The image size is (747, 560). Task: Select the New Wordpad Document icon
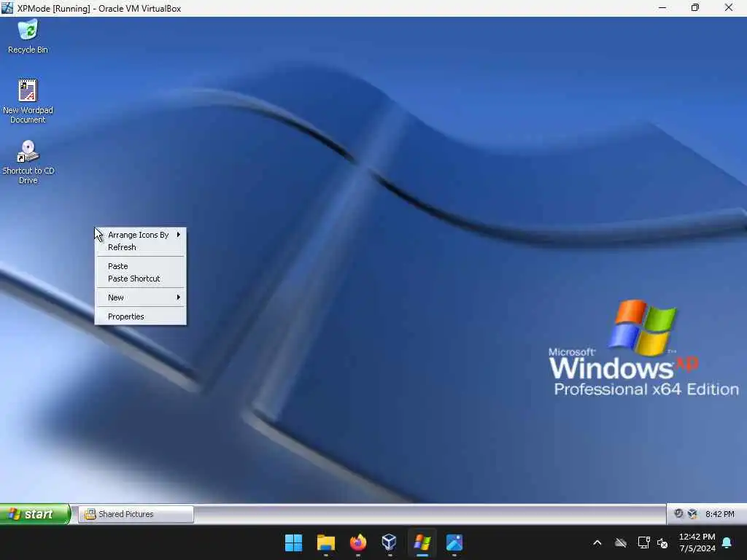(28, 101)
